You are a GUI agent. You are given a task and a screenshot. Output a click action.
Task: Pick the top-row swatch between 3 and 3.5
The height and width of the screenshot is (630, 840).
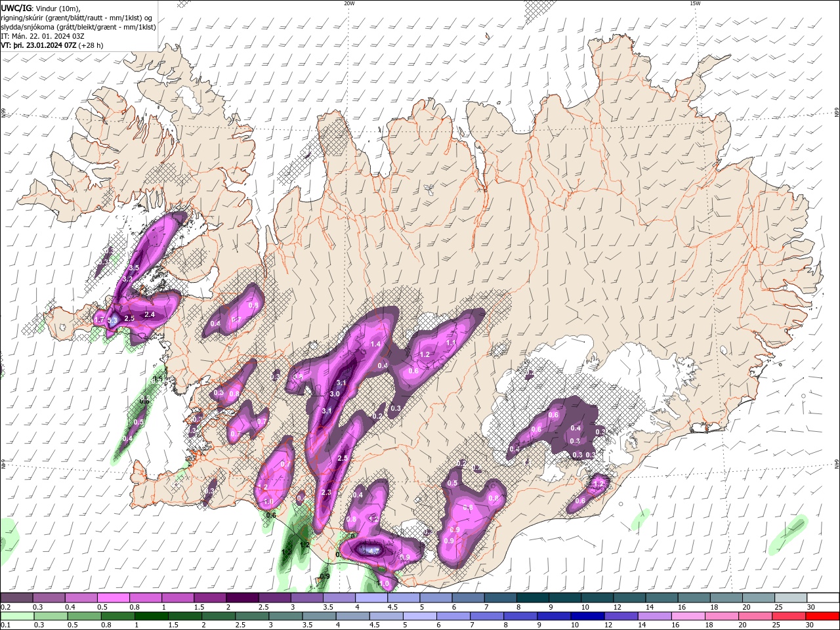pyautogui.click(x=306, y=598)
